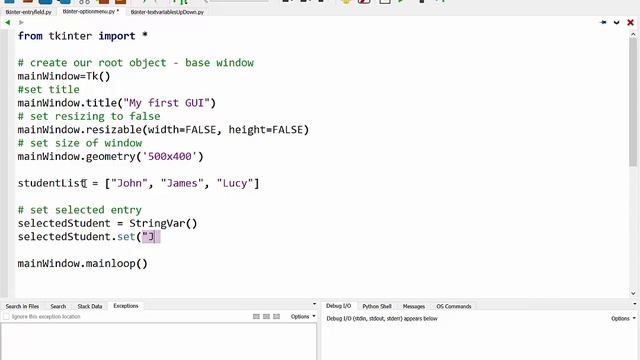Screen dimensions: 640x360
Task: Select the tkinter-optionmenu.py tab
Action: [x=91, y=11]
